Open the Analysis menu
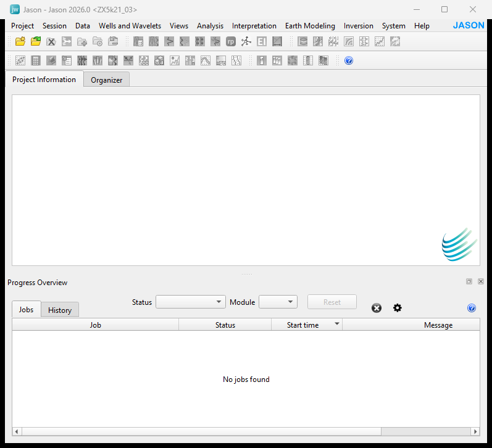 (211, 26)
